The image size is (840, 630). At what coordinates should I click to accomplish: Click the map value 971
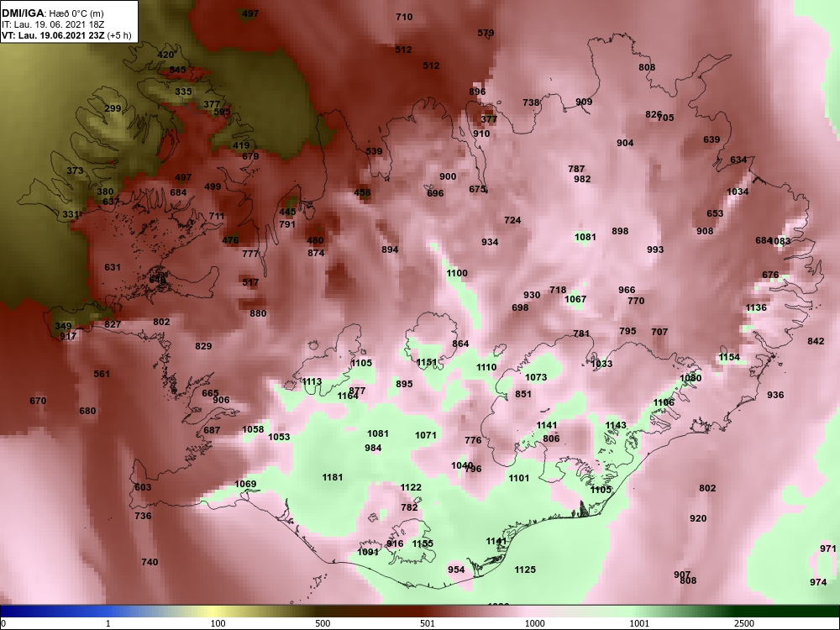(x=828, y=549)
